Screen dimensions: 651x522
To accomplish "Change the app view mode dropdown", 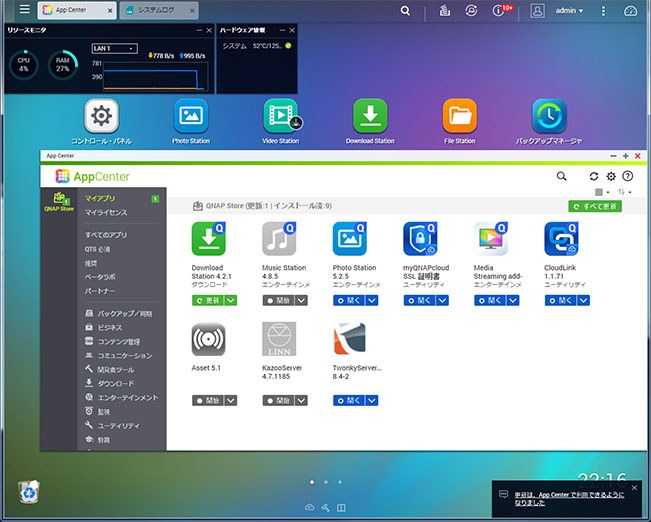I will [x=602, y=192].
